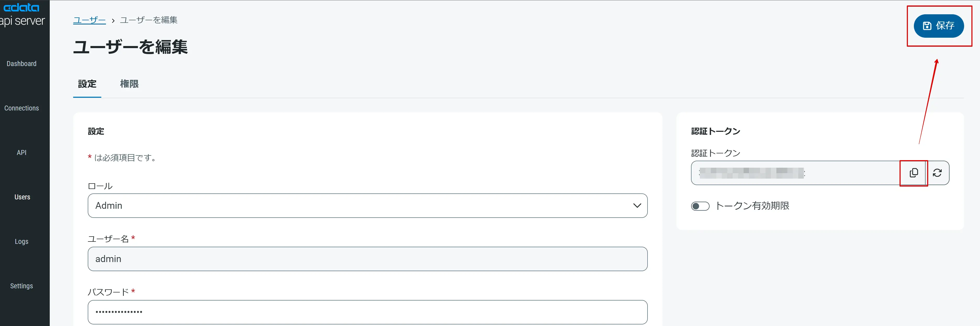The width and height of the screenshot is (980, 326).
Task: Copy the authentication token to clipboard
Action: coord(913,173)
